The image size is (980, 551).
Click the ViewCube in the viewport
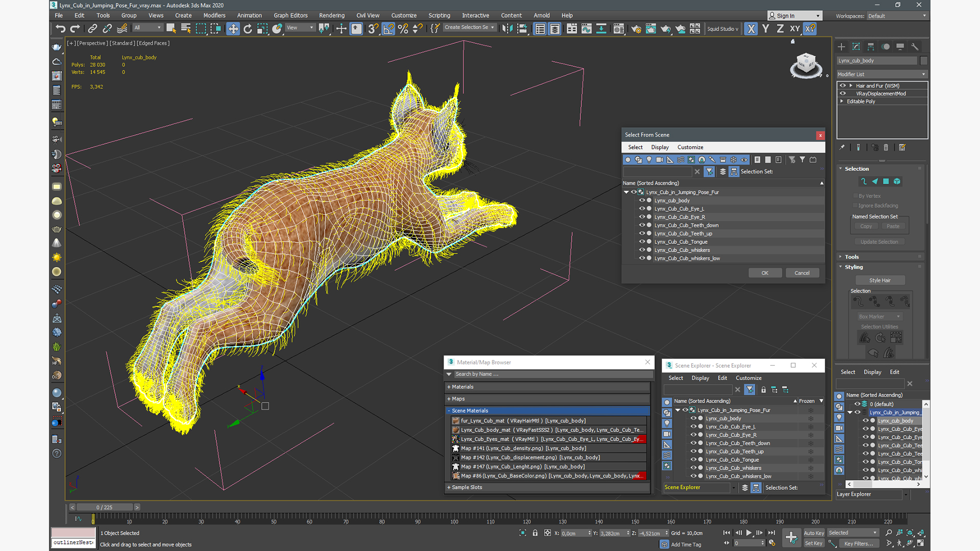coord(805,65)
